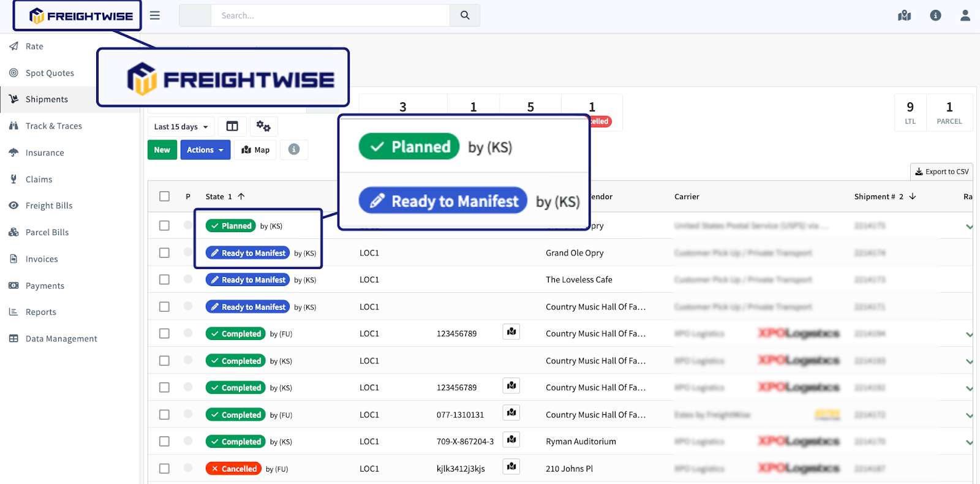Viewport: 980px width, 484px height.
Task: Click in the Search field
Action: tap(331, 15)
